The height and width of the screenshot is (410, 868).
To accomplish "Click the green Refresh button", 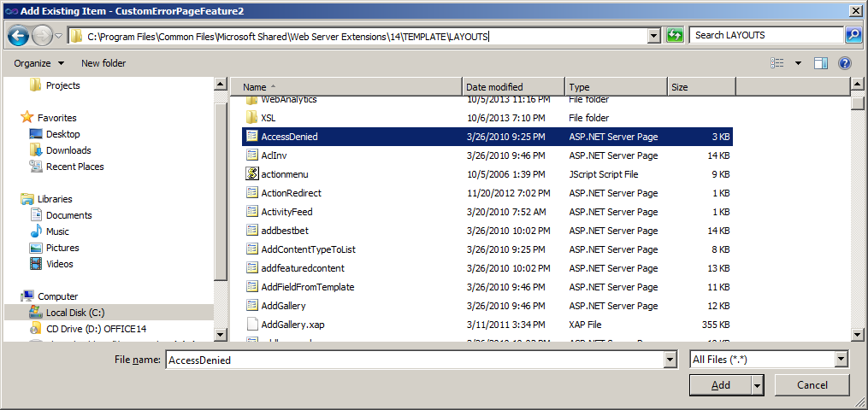I will [675, 36].
